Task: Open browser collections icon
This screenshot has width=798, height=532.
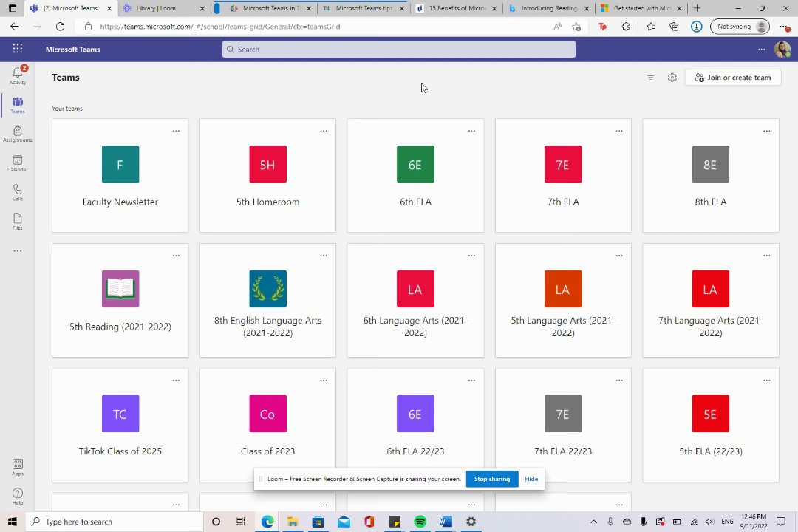Action: [674, 27]
